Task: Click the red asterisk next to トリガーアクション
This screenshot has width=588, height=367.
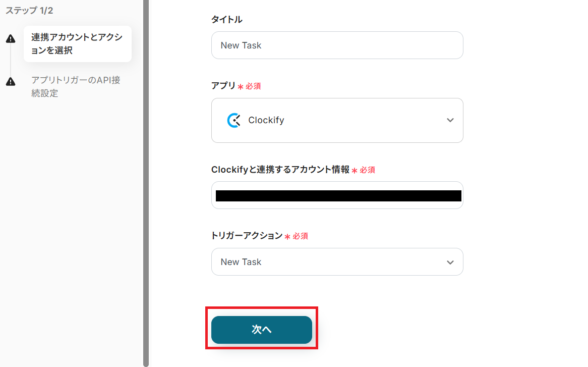Action: [287, 236]
